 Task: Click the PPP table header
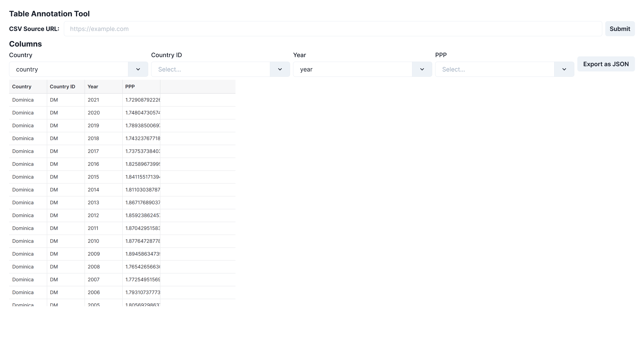coord(130,87)
